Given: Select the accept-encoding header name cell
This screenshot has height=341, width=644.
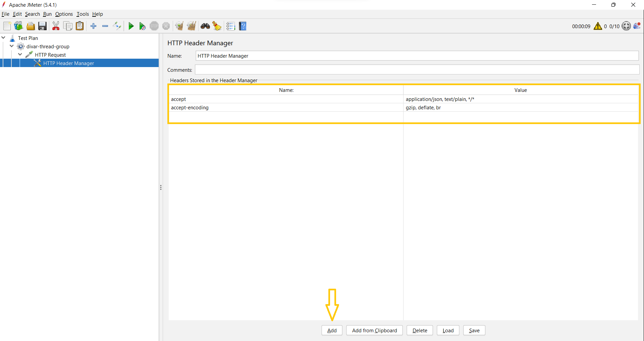Looking at the screenshot, I should (x=286, y=107).
